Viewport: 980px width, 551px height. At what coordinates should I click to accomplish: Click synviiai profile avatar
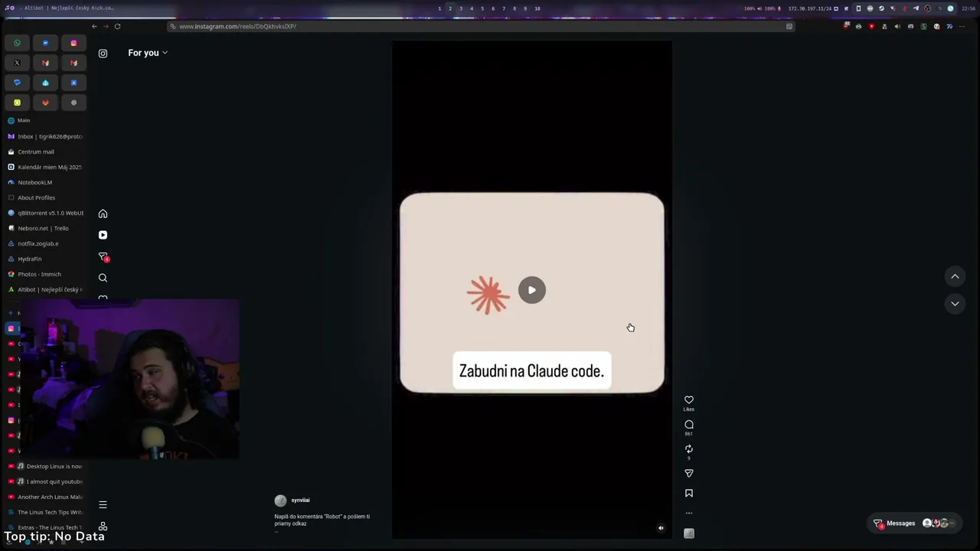pos(280,500)
